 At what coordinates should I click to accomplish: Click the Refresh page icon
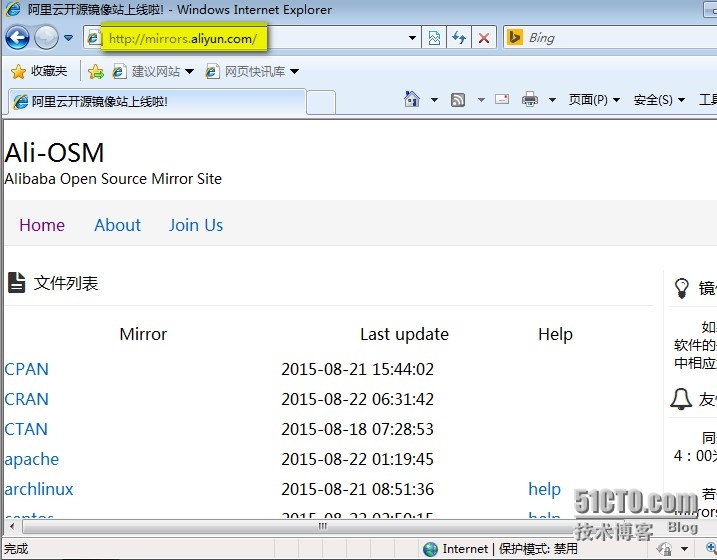(459, 38)
